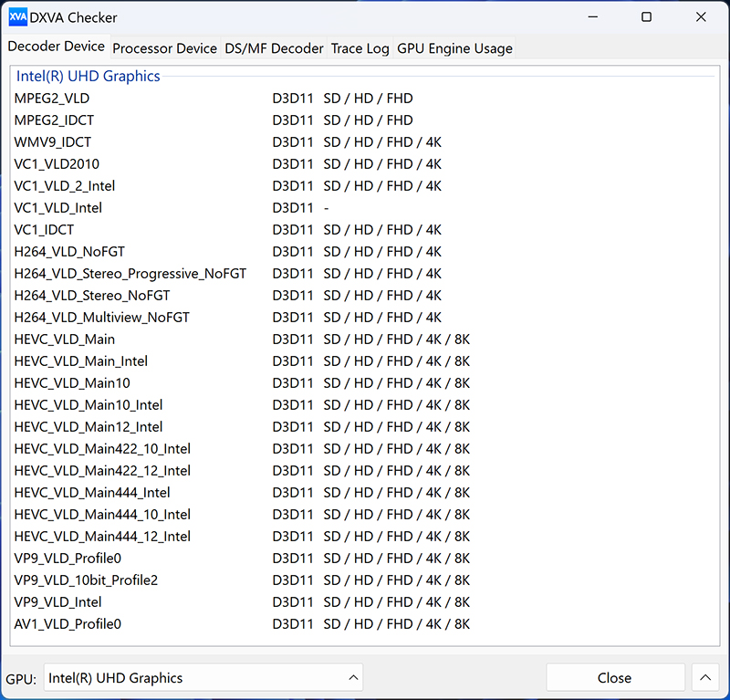Maximize the DXVA Checker window

pyautogui.click(x=647, y=17)
